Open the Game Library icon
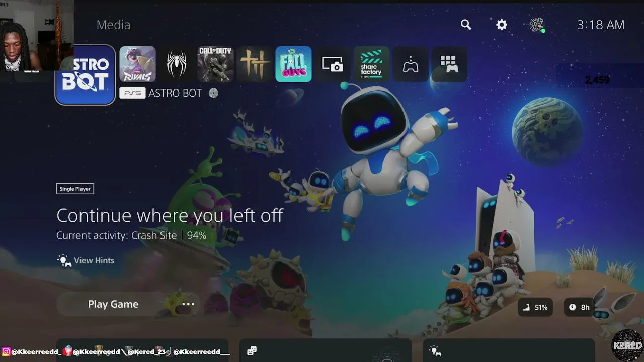 (x=449, y=64)
